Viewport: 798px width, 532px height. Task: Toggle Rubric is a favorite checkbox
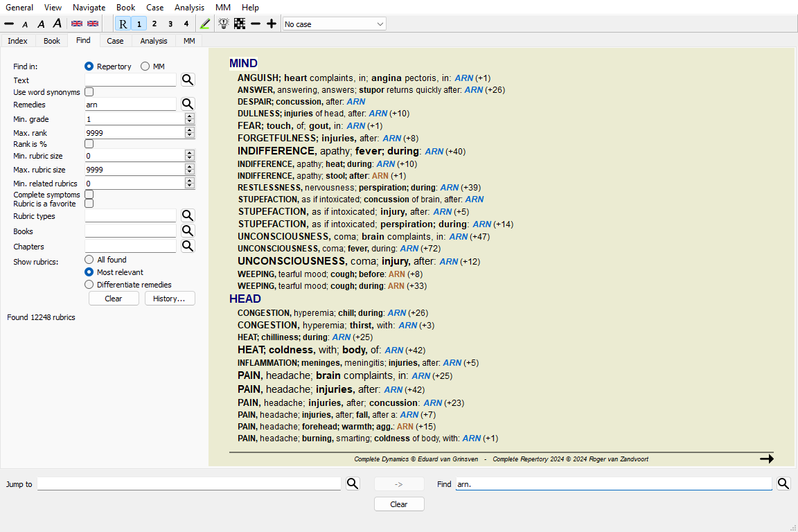pyautogui.click(x=89, y=204)
